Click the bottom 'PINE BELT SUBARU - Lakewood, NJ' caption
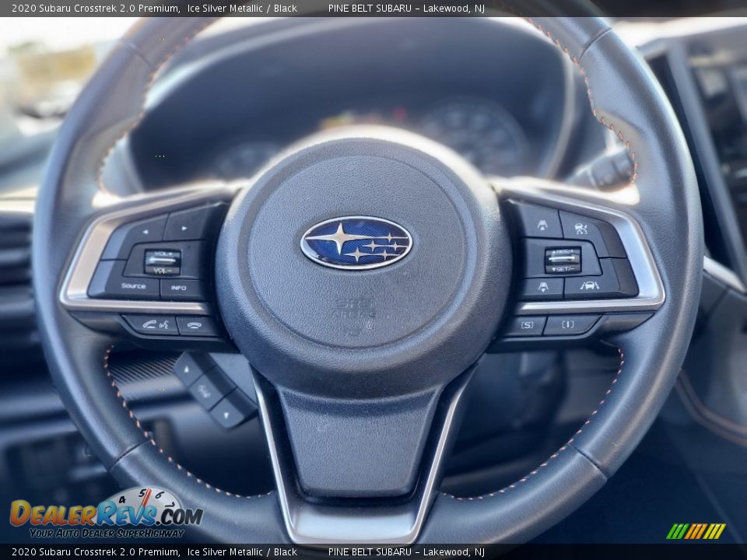Viewport: 747px width, 560px height. (x=406, y=552)
